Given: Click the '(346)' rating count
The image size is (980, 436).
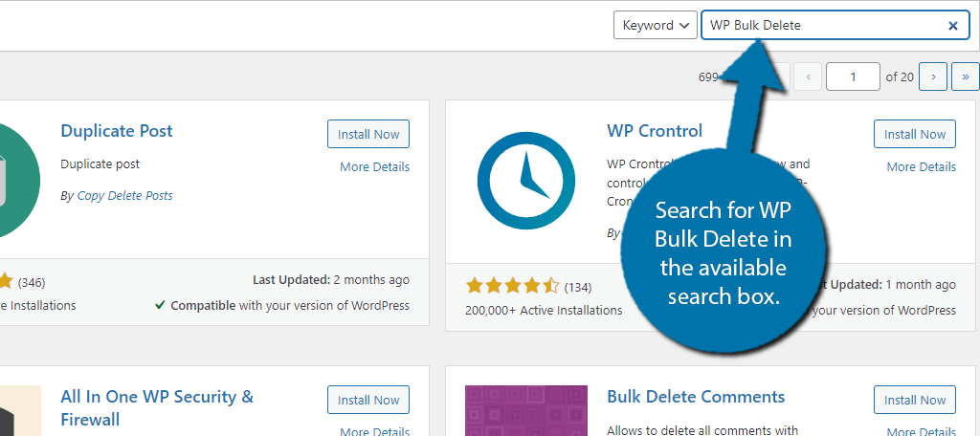Looking at the screenshot, I should click(32, 282).
